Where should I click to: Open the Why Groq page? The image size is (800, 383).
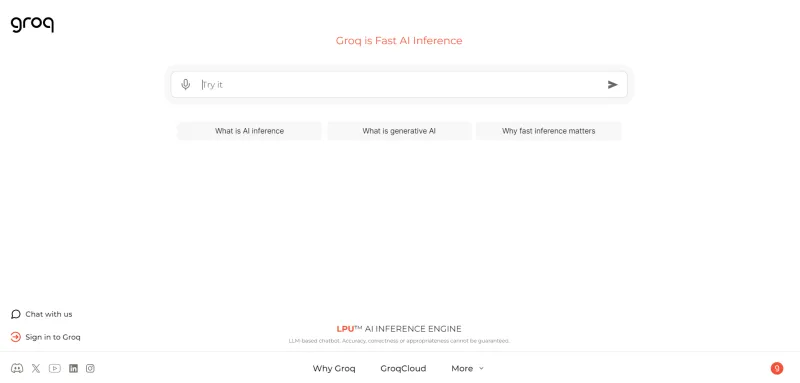point(334,368)
